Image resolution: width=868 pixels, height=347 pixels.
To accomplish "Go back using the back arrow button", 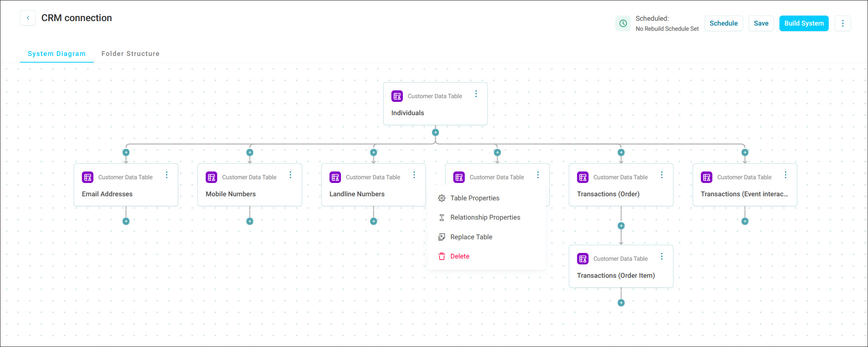I will (x=28, y=18).
